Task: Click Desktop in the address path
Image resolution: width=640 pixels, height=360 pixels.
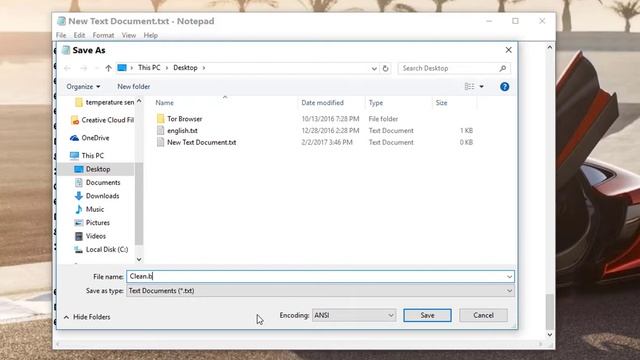Action: (185, 68)
